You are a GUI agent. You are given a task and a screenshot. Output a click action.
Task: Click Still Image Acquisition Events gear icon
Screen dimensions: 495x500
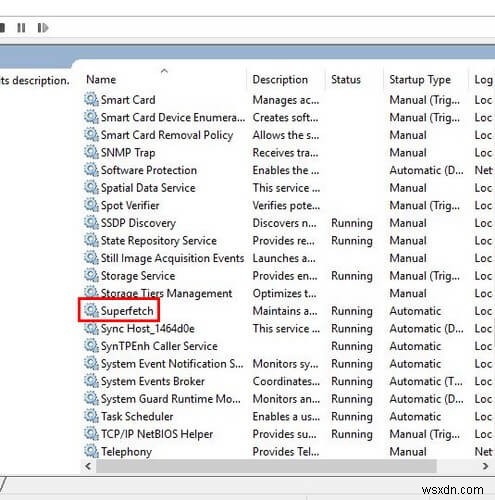point(91,258)
